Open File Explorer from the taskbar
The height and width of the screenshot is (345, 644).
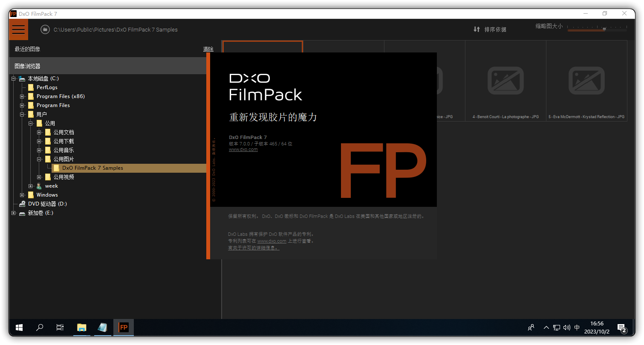coord(81,328)
